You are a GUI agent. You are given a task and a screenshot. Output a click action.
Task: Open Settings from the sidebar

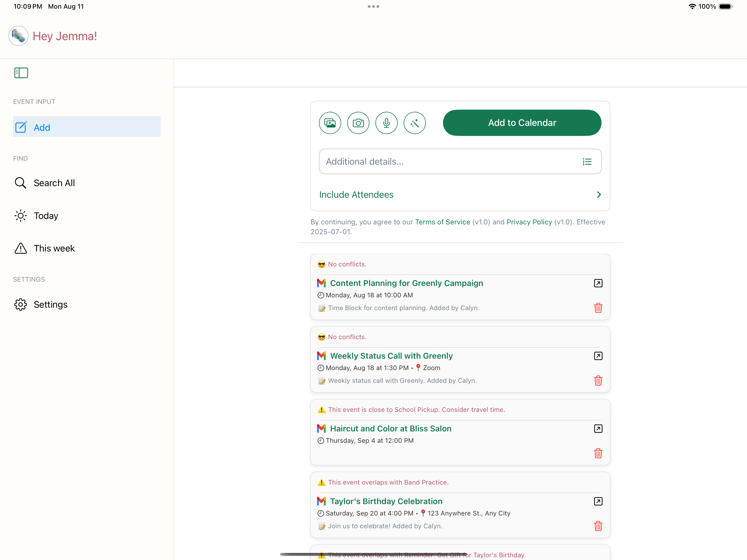(87, 304)
